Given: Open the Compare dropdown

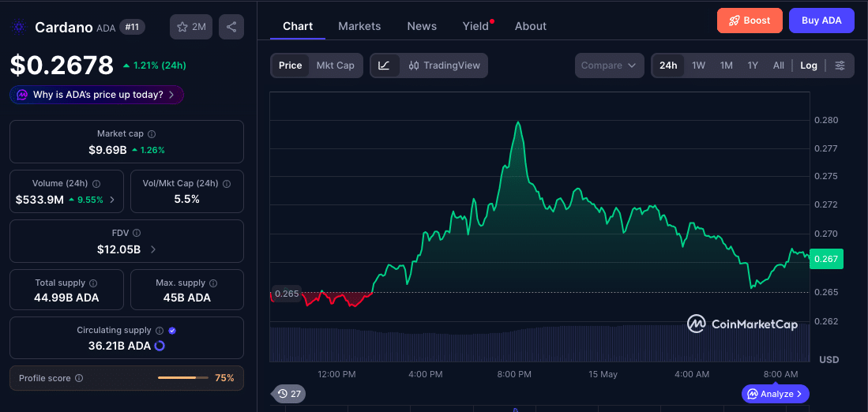Looking at the screenshot, I should click(609, 66).
